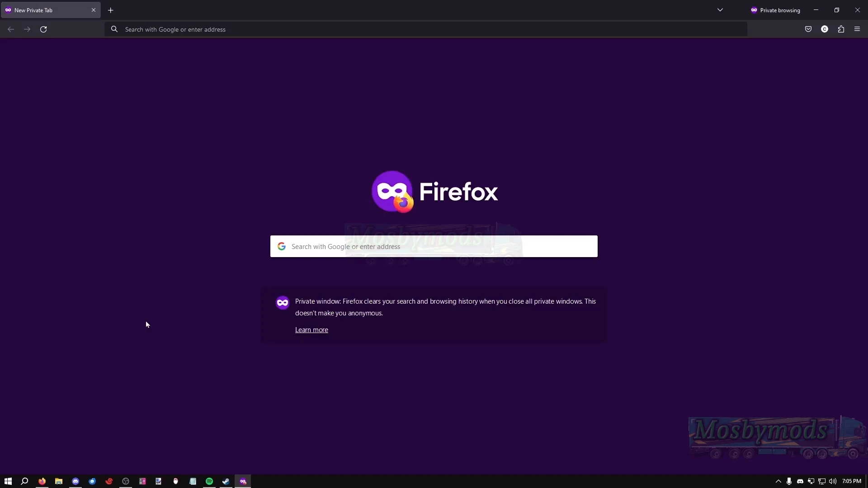The image size is (868, 488).
Task: Click the 7:05 PM clock
Action: pyautogui.click(x=852, y=481)
